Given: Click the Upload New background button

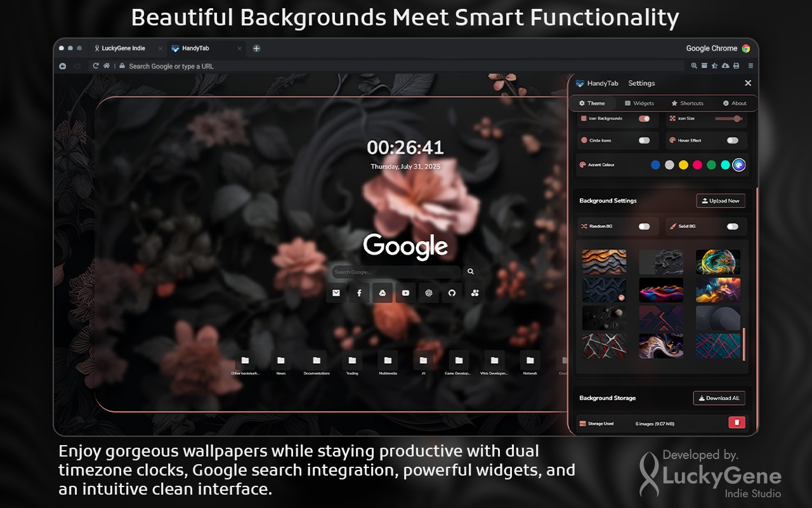Looking at the screenshot, I should tap(721, 201).
